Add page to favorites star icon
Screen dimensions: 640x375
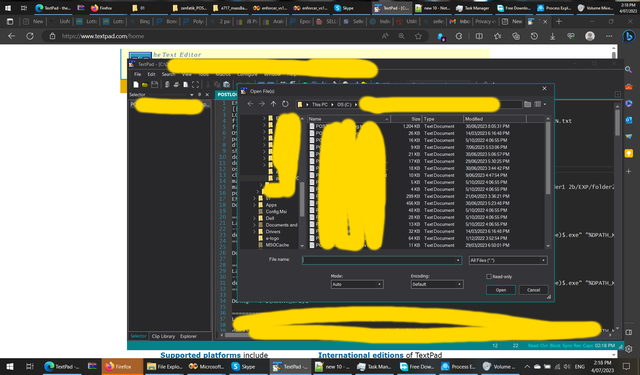pyautogui.click(x=418, y=36)
